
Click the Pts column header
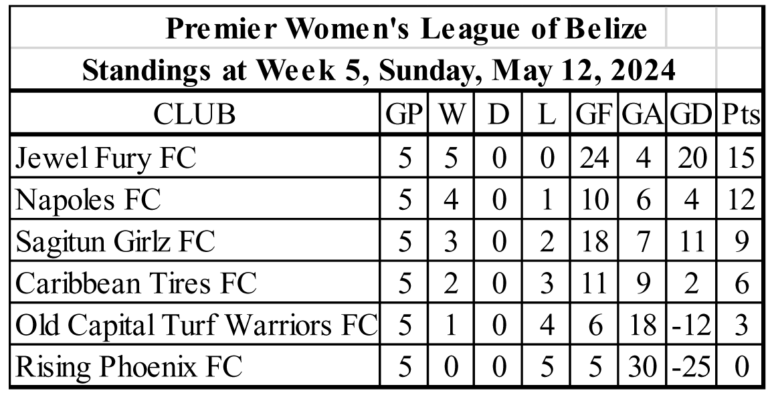coord(740,113)
